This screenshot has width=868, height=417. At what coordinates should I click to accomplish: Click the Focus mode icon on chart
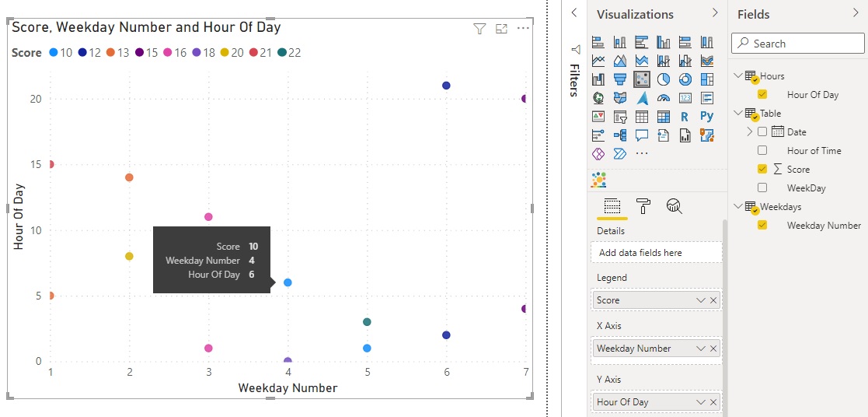coord(501,29)
